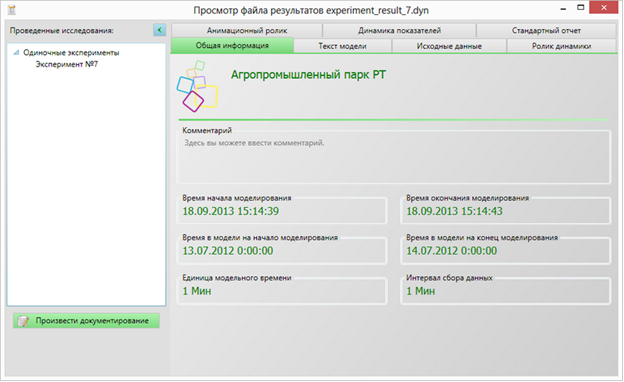Go to the Ролик динамики tab

[561, 46]
